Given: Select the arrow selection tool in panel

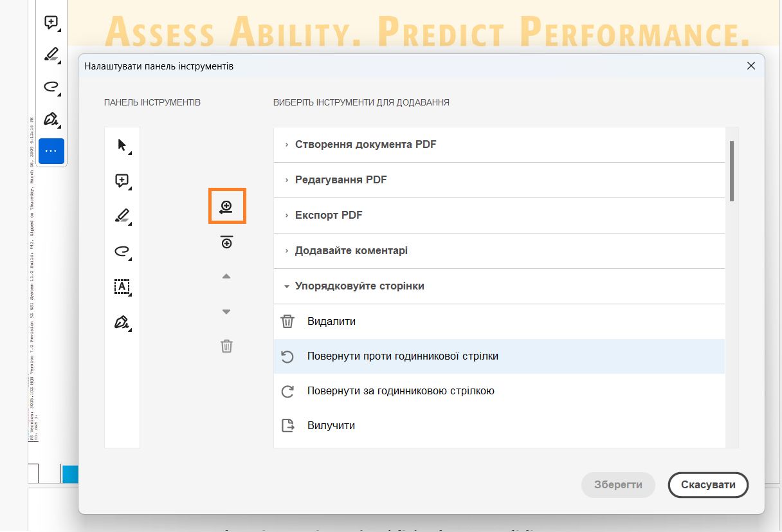Looking at the screenshot, I should [x=122, y=145].
